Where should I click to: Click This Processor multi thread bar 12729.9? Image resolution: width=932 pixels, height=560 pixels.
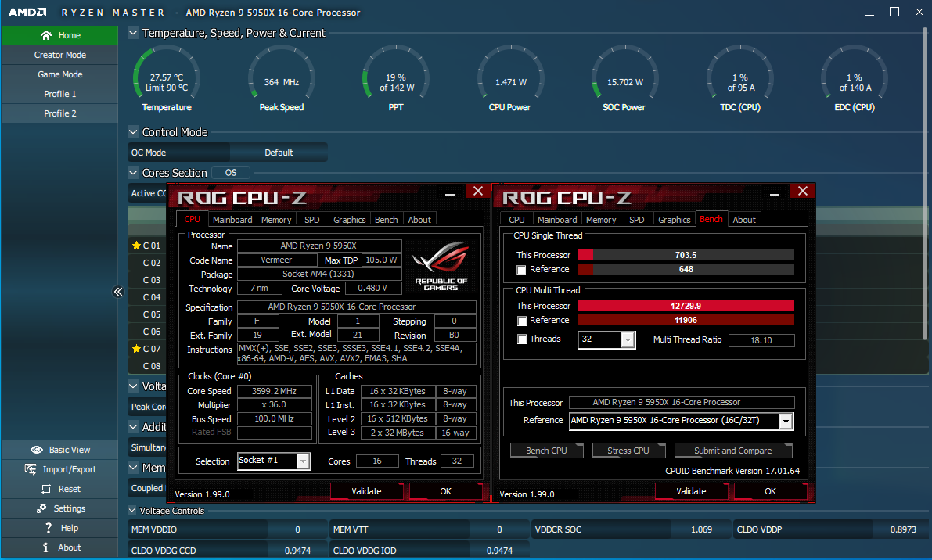point(686,306)
